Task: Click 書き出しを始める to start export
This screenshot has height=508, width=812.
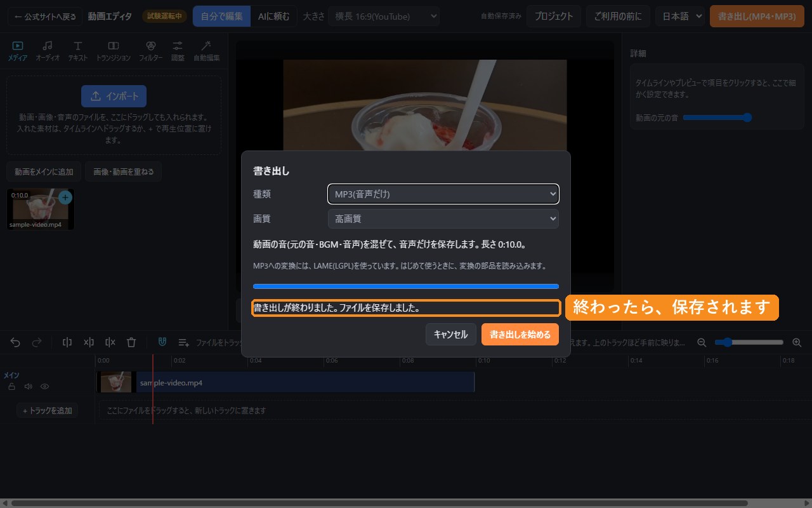Action: point(520,335)
